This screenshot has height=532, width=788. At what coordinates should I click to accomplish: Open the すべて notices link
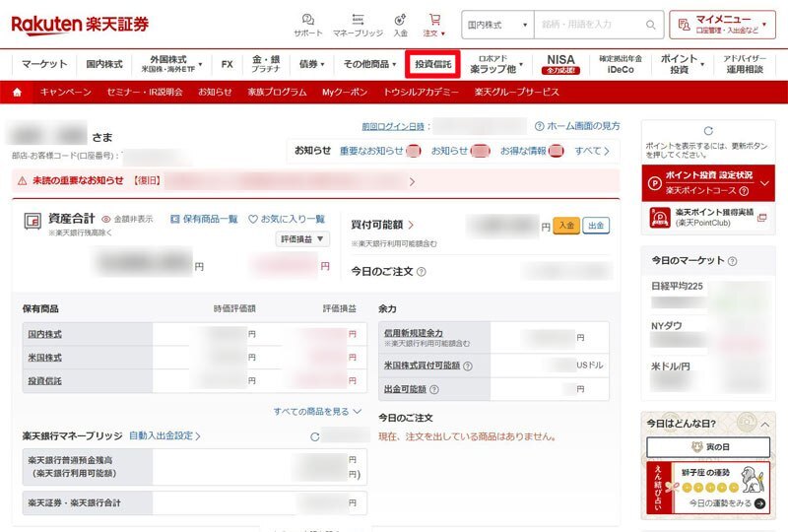click(x=592, y=151)
